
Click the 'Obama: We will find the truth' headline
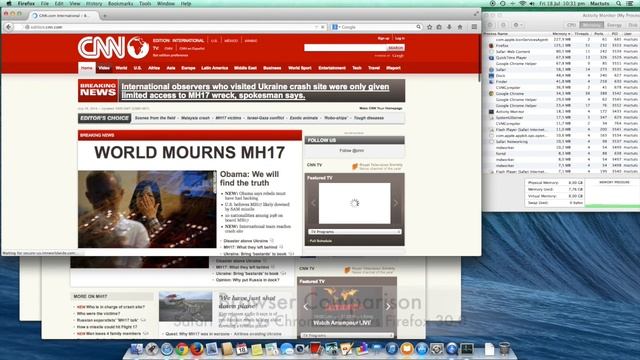[249, 178]
